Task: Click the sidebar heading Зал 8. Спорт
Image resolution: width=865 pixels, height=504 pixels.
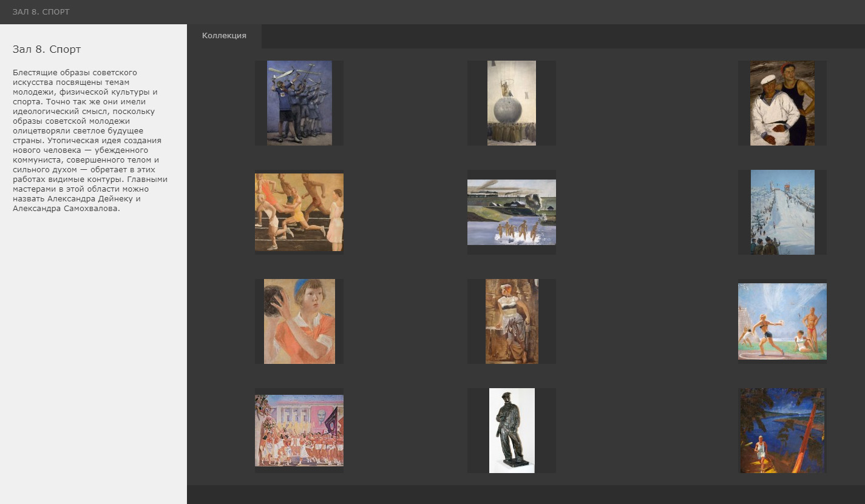Action: point(47,49)
